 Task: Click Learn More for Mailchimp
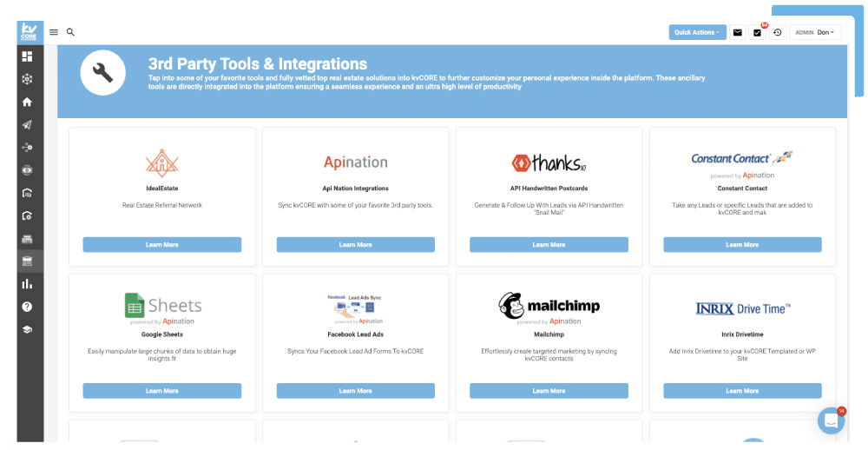click(549, 391)
